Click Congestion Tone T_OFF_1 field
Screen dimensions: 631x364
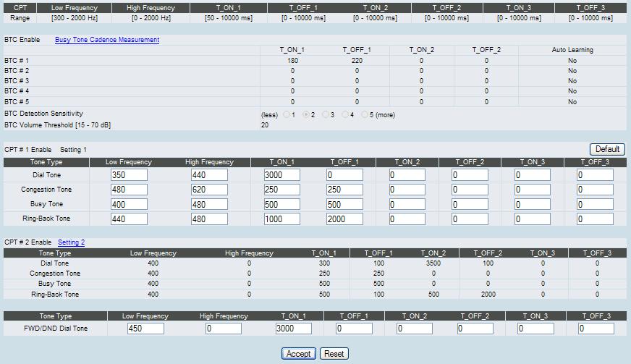pyautogui.click(x=344, y=190)
